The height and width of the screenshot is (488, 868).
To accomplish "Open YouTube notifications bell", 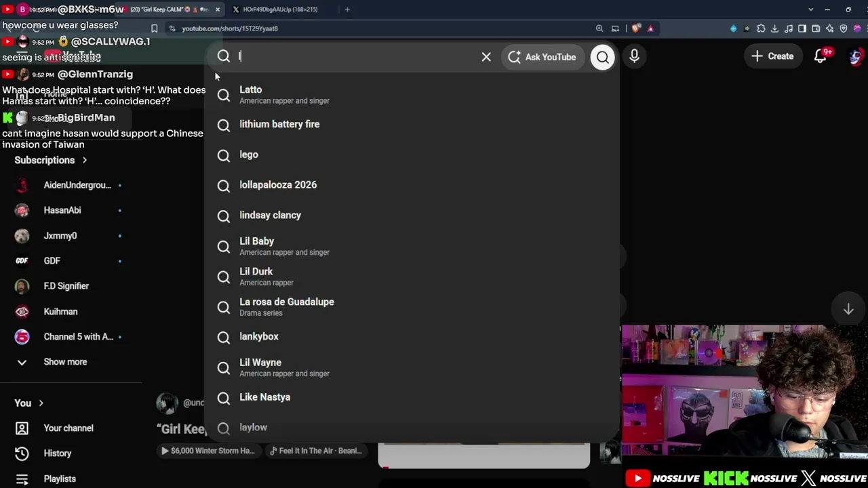I will click(x=821, y=56).
